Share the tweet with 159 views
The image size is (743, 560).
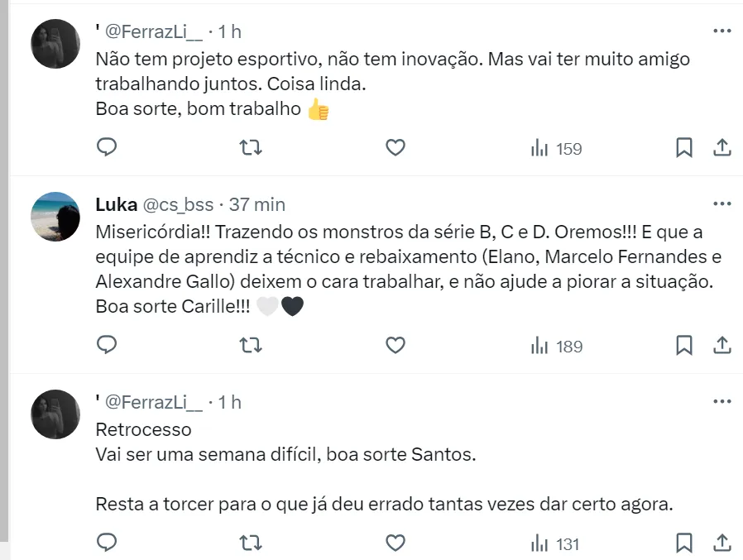[721, 148]
